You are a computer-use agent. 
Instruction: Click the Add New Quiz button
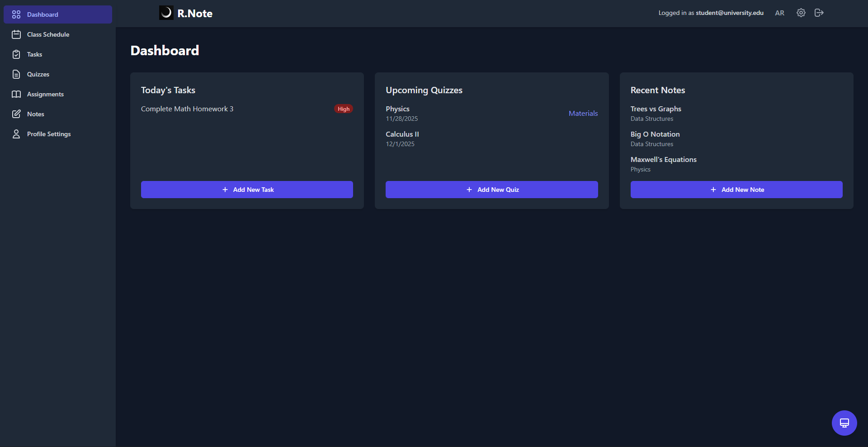[492, 190]
